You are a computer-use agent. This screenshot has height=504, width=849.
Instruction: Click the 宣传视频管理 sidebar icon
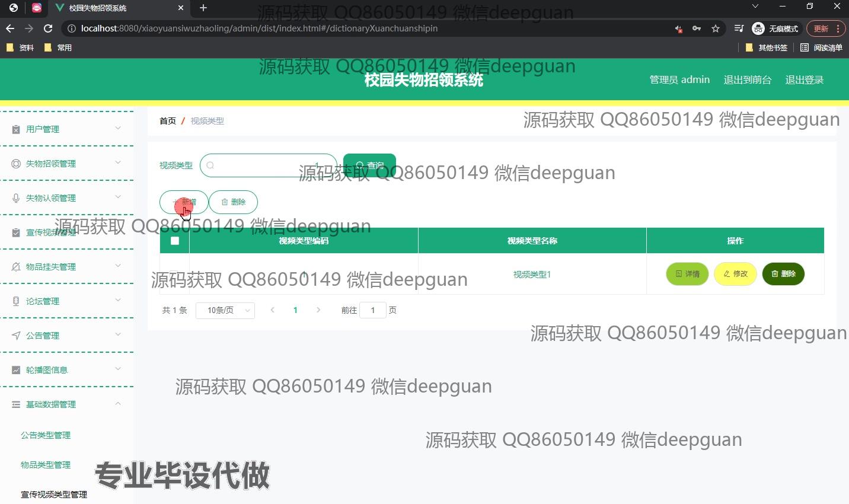(x=15, y=232)
